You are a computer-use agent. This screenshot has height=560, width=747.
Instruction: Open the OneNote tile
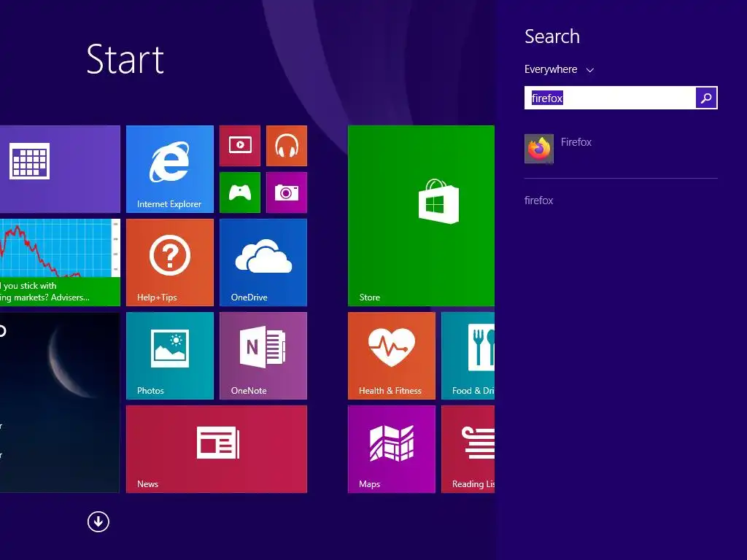263,356
